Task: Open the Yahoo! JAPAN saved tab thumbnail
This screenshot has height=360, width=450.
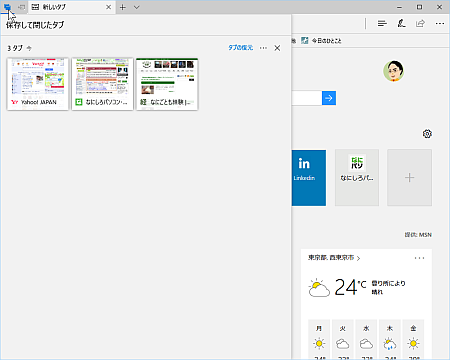Action: [x=38, y=84]
